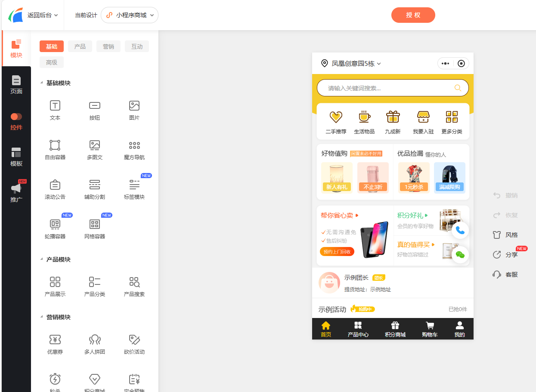Screen dimensions: 536x392
Task: Open the 小程序商城 design dropdown
Action: (130, 15)
